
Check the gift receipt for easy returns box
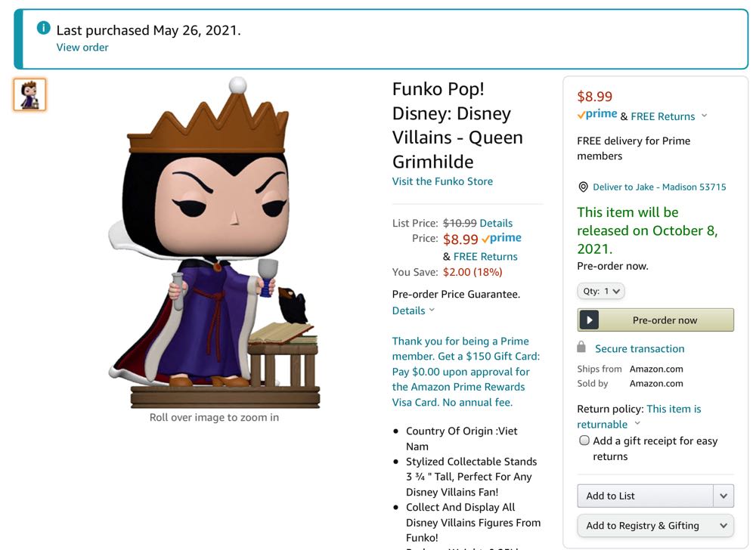tap(584, 440)
